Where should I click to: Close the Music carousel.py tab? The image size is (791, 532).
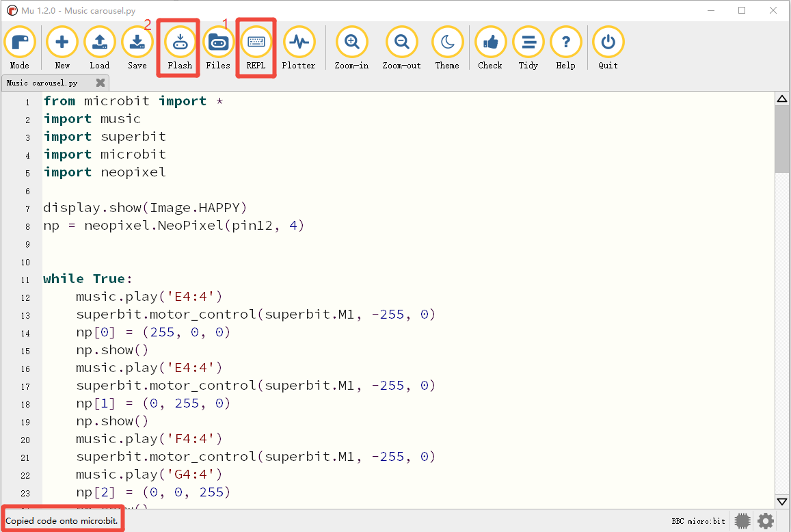click(x=100, y=82)
